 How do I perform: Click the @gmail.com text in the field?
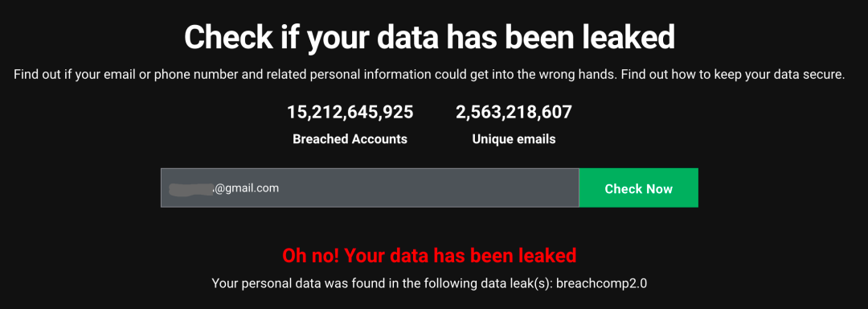point(246,188)
